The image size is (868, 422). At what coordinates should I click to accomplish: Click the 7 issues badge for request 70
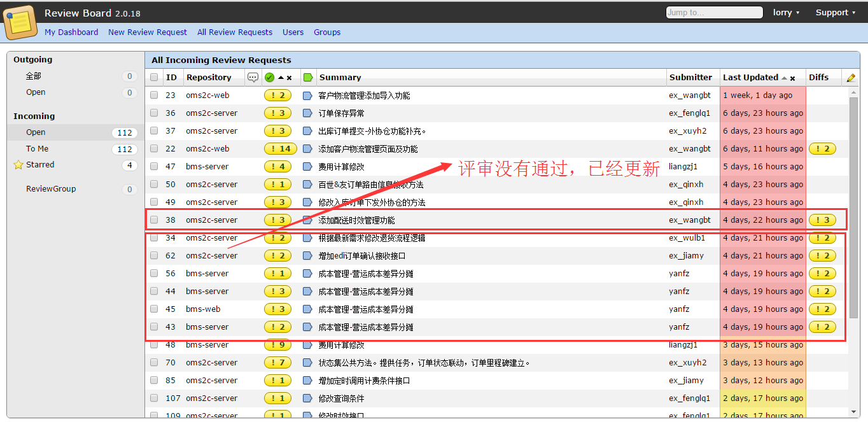tap(277, 363)
